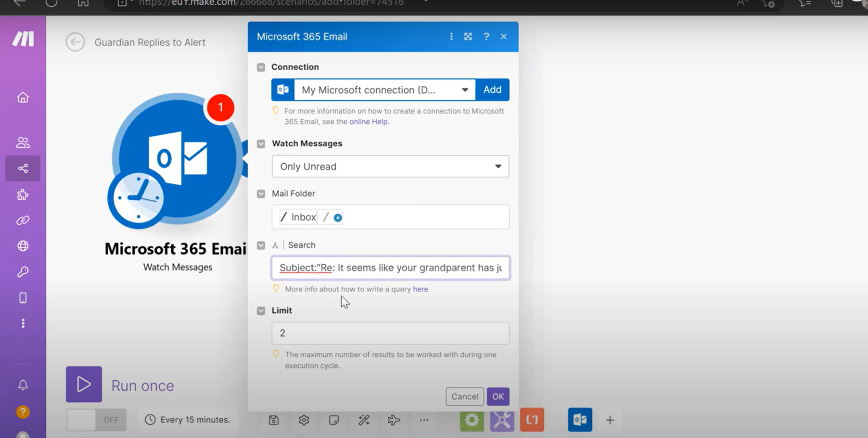Open Connections chain-link icon in sidebar
868x438 pixels.
(x=23, y=220)
